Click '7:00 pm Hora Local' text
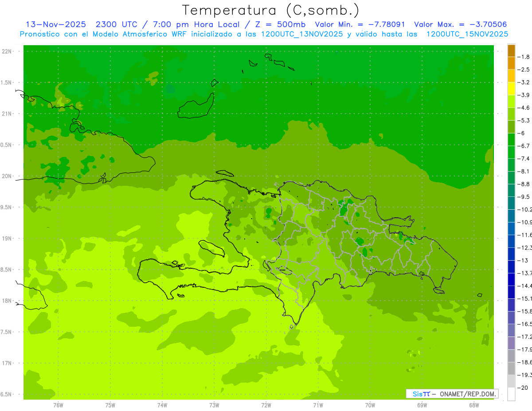 click(196, 24)
